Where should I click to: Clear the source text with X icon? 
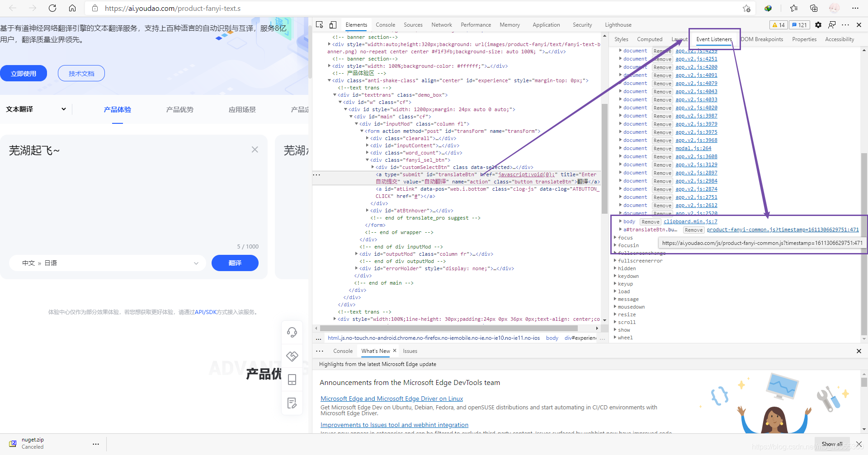pyautogui.click(x=255, y=150)
